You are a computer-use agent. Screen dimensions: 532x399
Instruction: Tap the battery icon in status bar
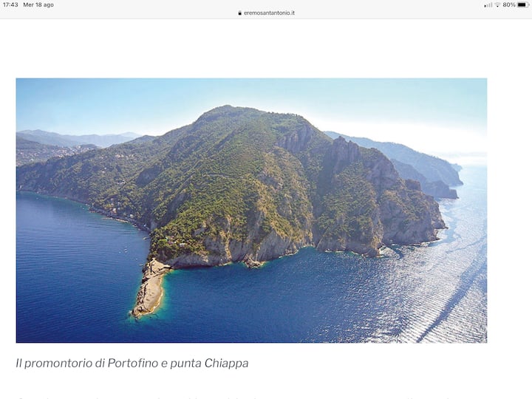tap(523, 4)
